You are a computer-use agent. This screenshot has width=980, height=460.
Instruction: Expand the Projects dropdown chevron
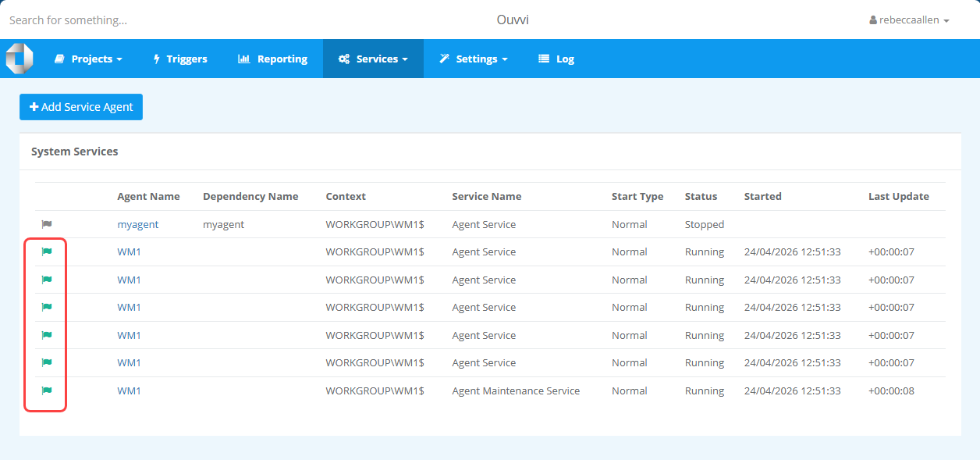click(120, 59)
